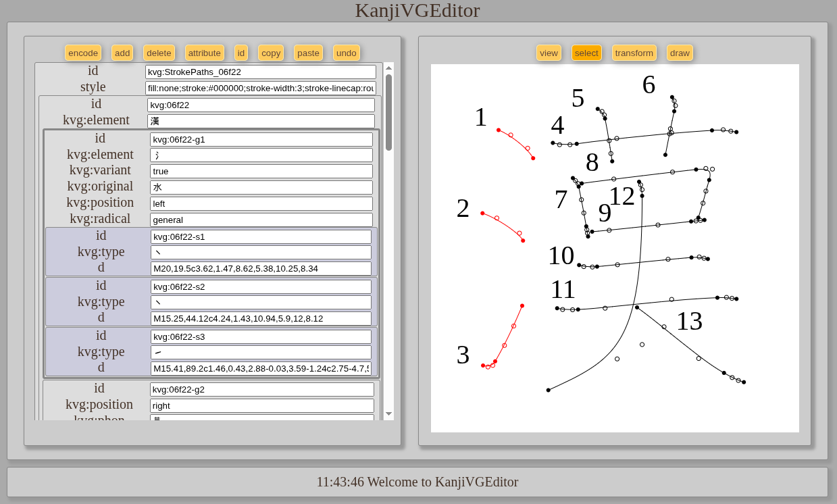The image size is (837, 504).
Task: Click stroke number 10 on the canvas
Action: (561, 255)
